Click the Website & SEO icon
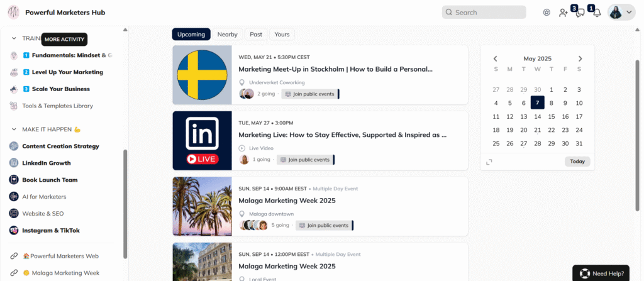 (14, 214)
